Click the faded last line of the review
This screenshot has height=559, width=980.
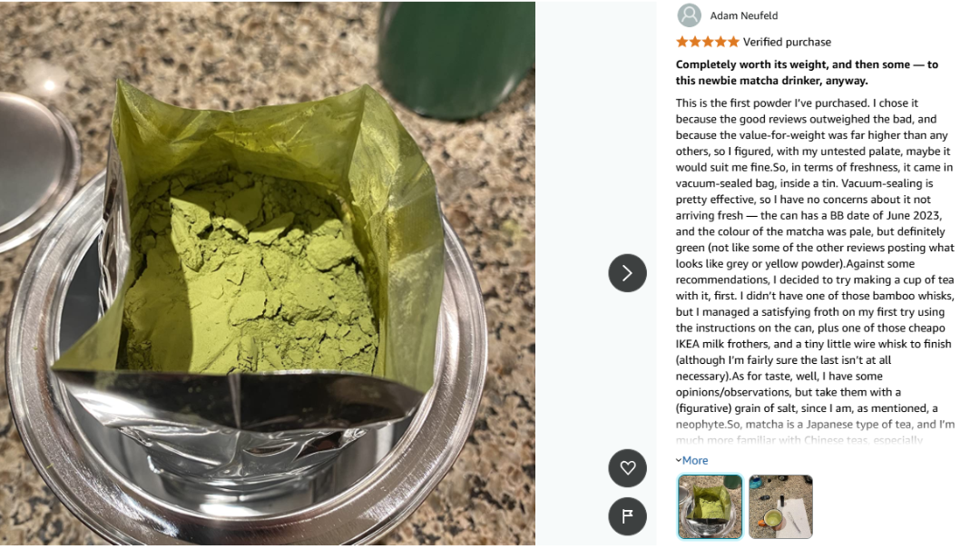coord(799,440)
